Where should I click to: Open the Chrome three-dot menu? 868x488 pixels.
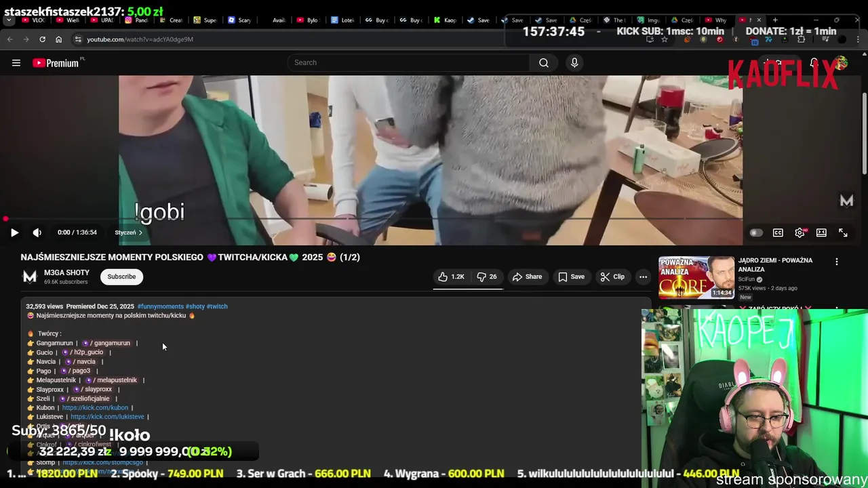[859, 39]
